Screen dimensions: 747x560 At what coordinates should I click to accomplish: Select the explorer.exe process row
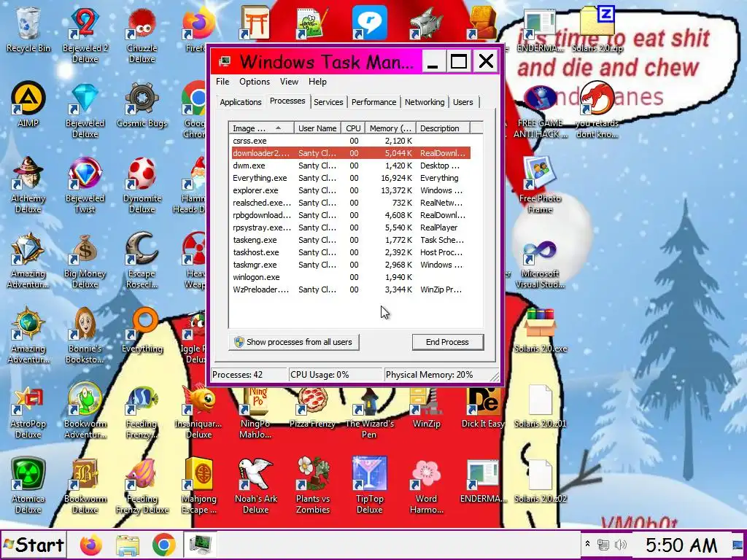click(x=351, y=190)
